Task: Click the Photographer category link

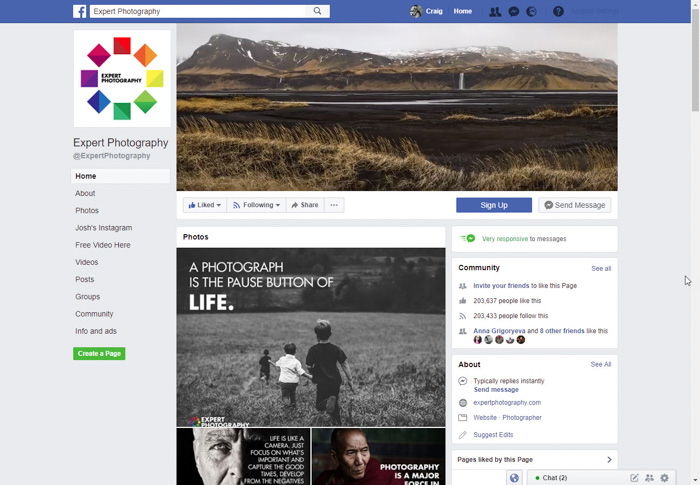Action: 522,418
